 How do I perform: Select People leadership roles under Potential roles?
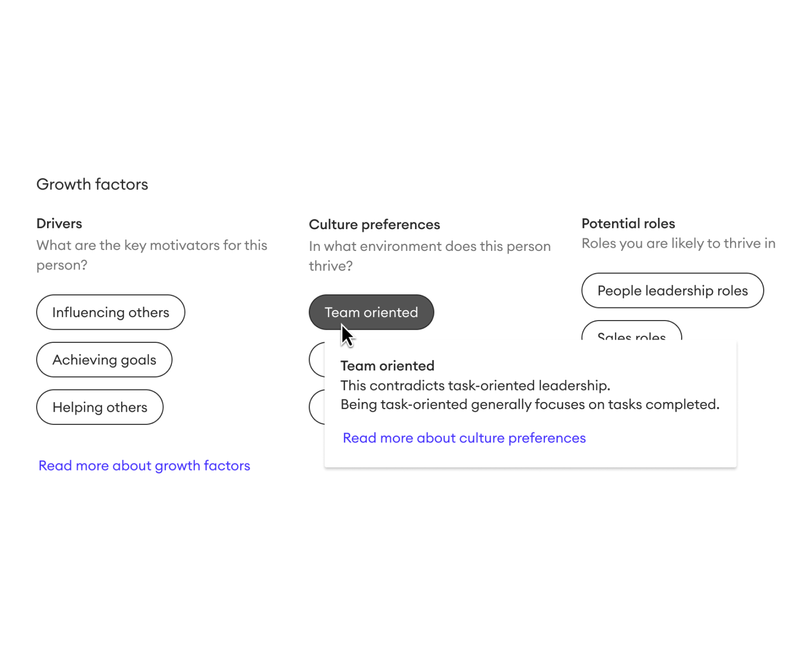pos(673,290)
